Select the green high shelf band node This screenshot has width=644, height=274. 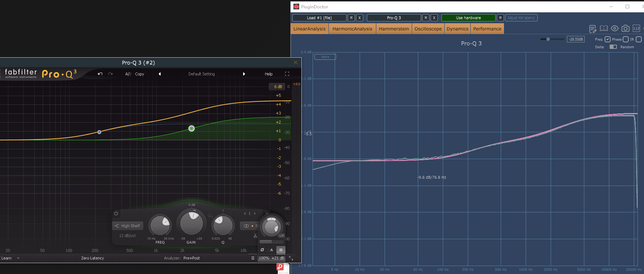(192, 128)
